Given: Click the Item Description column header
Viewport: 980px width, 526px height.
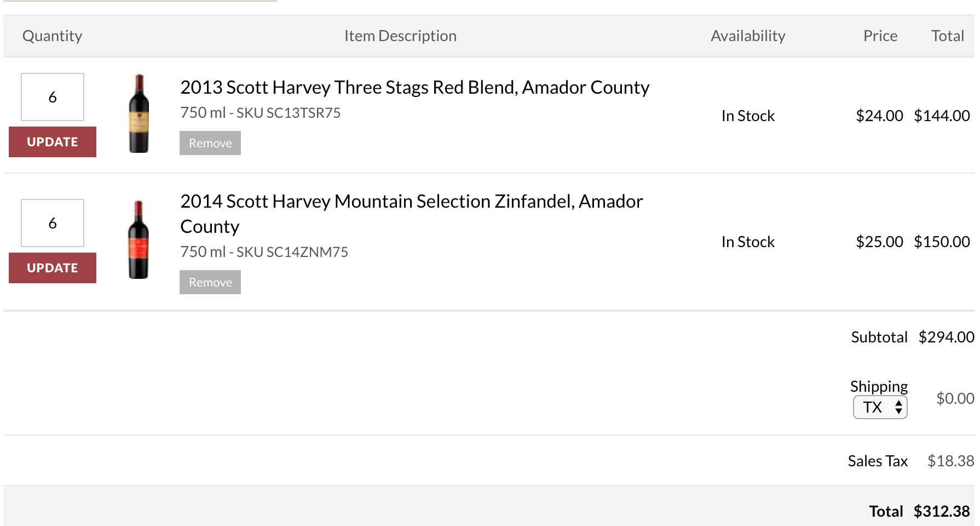Looking at the screenshot, I should tap(400, 36).
